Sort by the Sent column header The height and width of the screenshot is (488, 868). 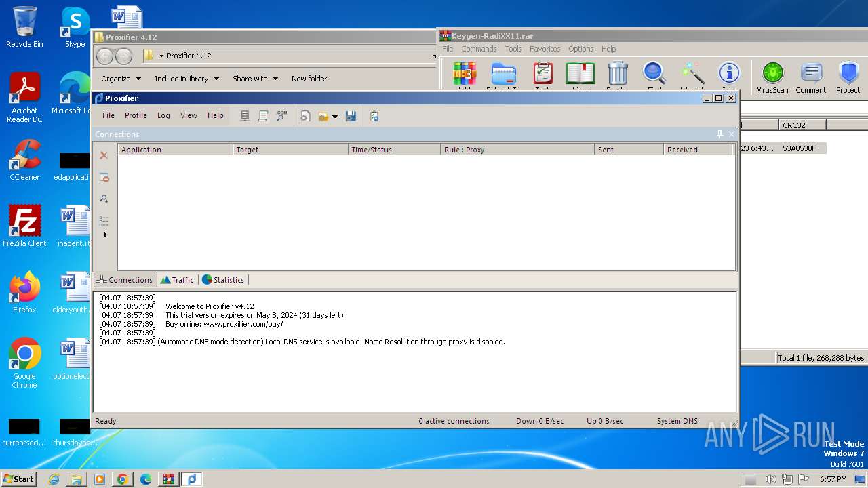[629, 150]
